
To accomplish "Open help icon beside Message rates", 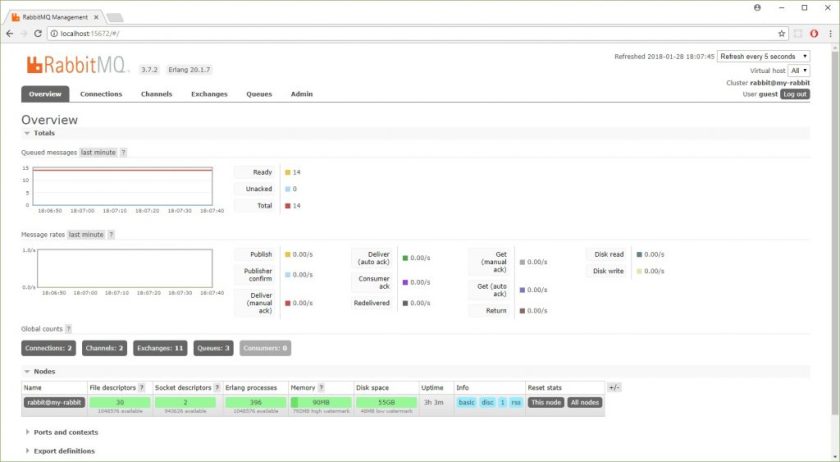I will tap(111, 234).
